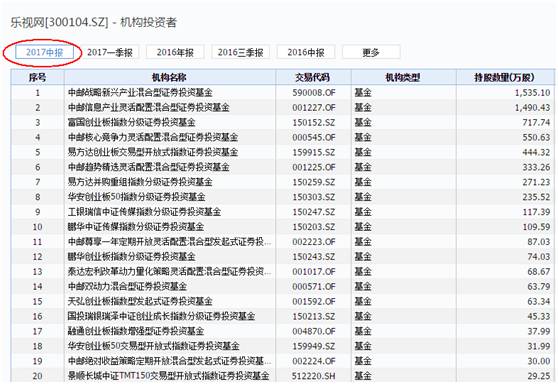
Task: Click trading code 150259.SZ
Action: (x=314, y=182)
